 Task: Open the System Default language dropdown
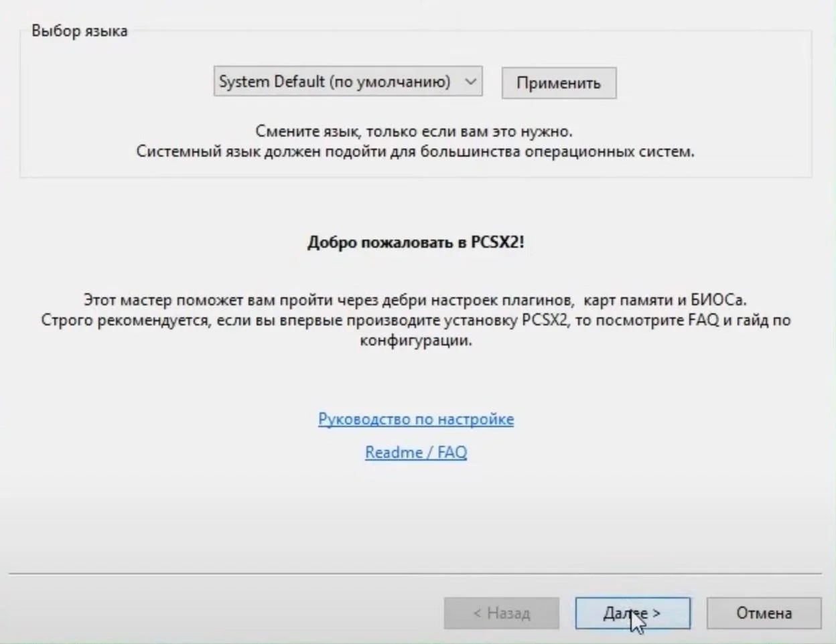(x=348, y=82)
